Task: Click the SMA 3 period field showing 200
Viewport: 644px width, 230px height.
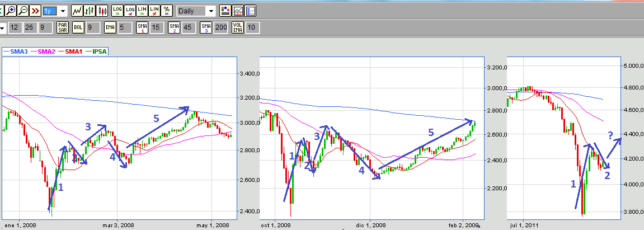Action: coord(221,27)
